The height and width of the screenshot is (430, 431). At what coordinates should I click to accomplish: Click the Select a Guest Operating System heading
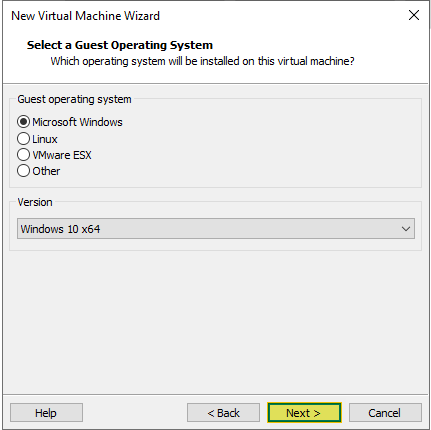120,45
